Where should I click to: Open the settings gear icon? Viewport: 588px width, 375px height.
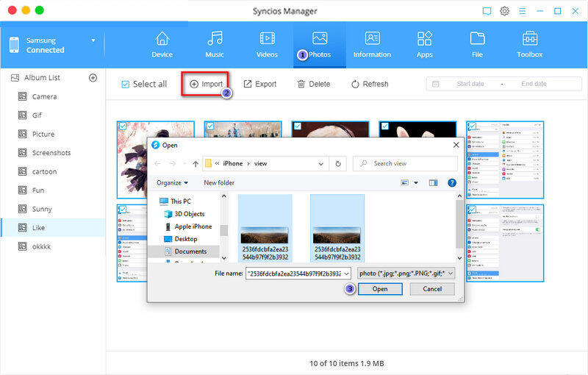(505, 11)
